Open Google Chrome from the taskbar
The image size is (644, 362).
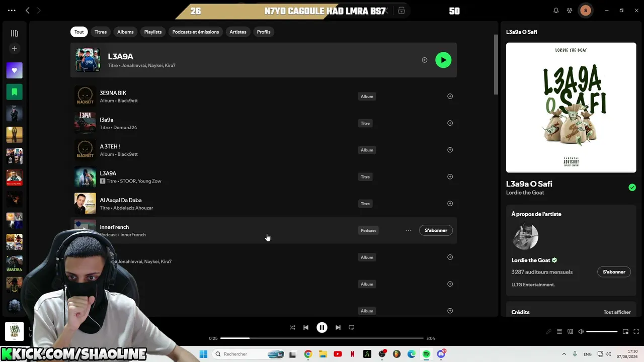click(x=308, y=354)
